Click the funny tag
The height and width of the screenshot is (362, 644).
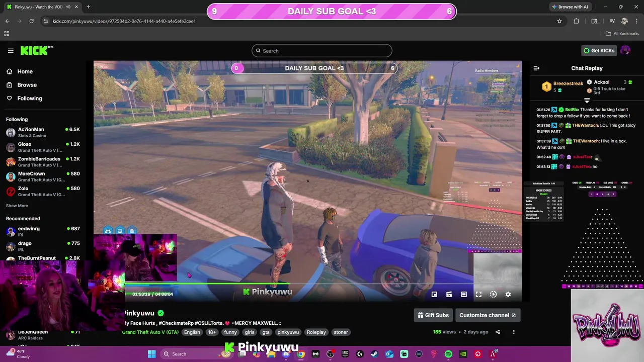tap(230, 332)
